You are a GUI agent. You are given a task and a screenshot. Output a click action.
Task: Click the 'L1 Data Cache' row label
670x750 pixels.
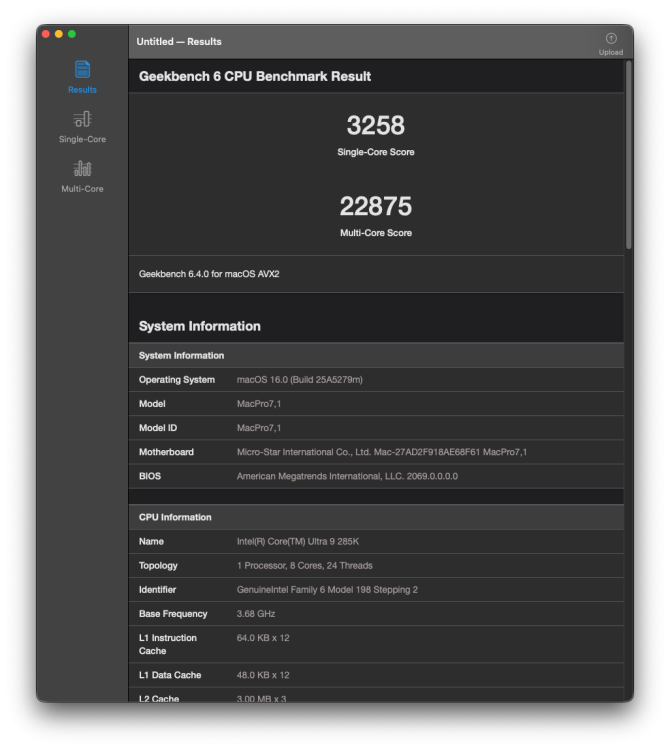point(170,675)
